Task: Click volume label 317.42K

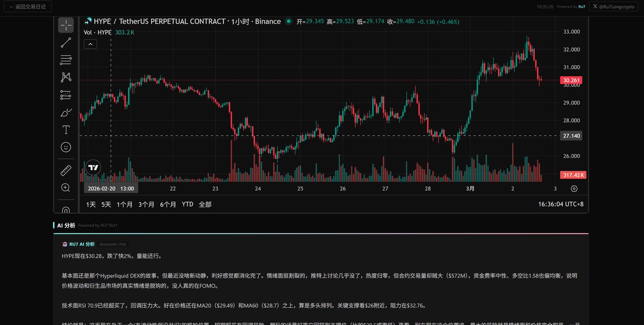Action: point(573,175)
